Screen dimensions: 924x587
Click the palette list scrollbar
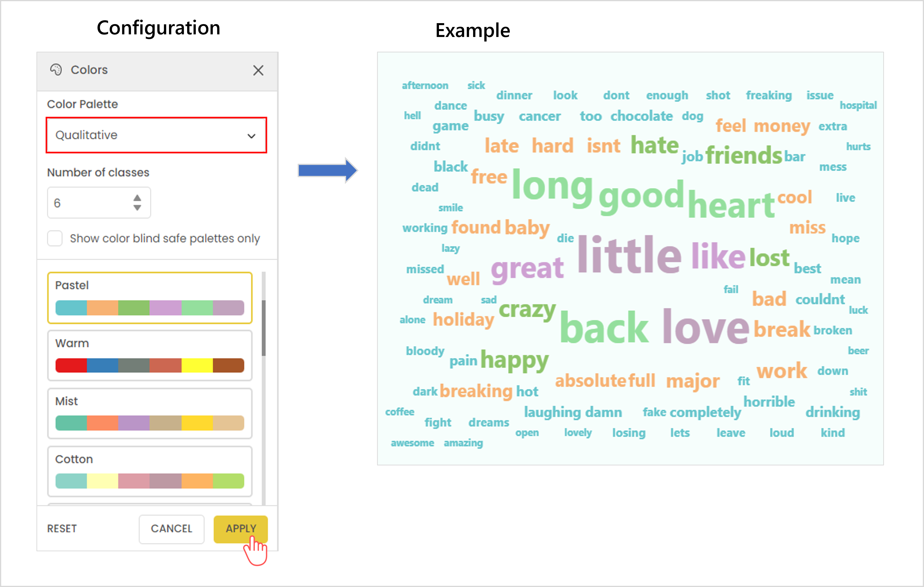264,328
